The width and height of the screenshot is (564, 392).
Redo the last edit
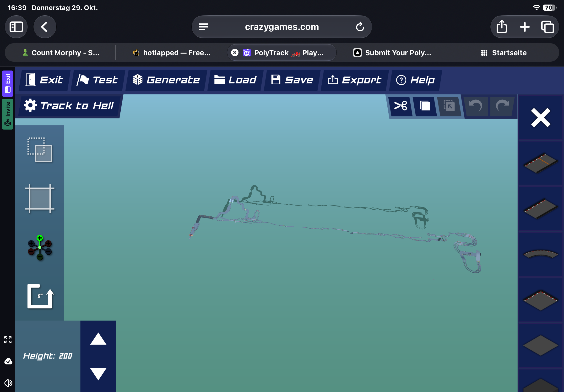(x=502, y=106)
